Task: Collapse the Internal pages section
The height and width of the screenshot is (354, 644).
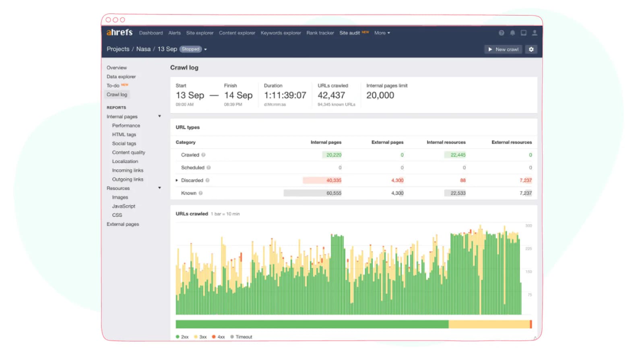Action: pyautogui.click(x=159, y=116)
